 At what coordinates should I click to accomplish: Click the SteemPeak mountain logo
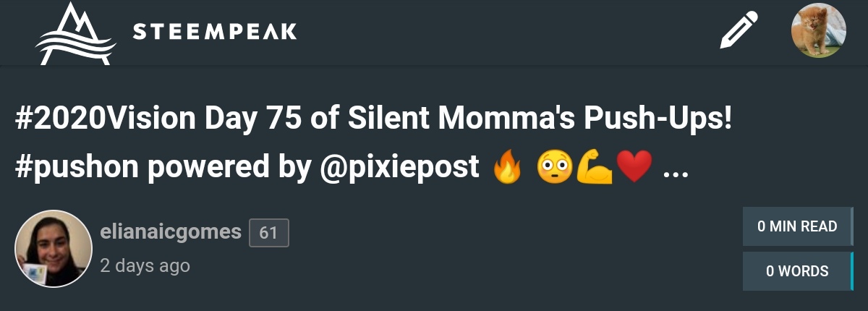point(76,34)
